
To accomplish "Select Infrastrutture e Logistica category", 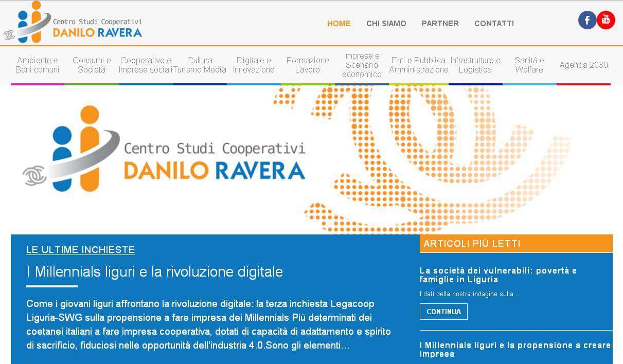I will [475, 65].
